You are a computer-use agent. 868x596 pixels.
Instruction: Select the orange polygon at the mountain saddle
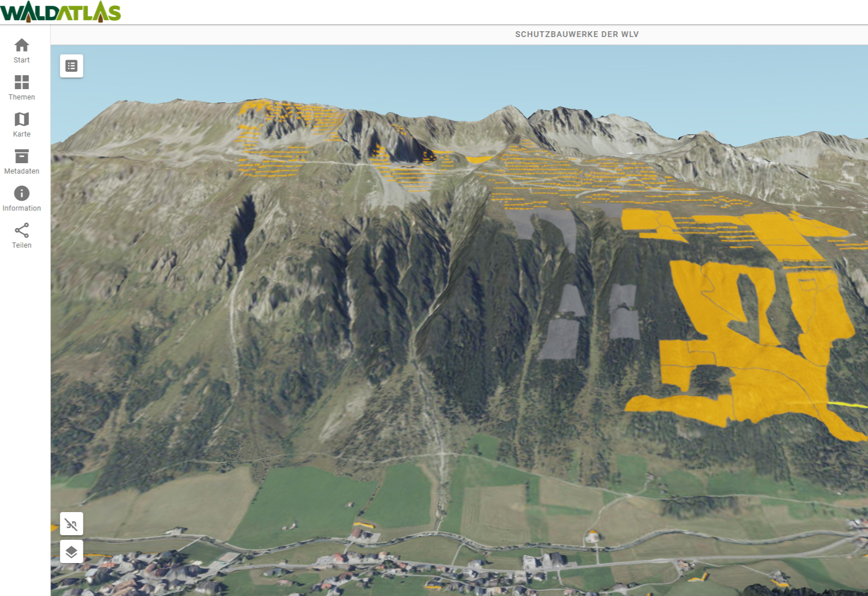[478, 159]
